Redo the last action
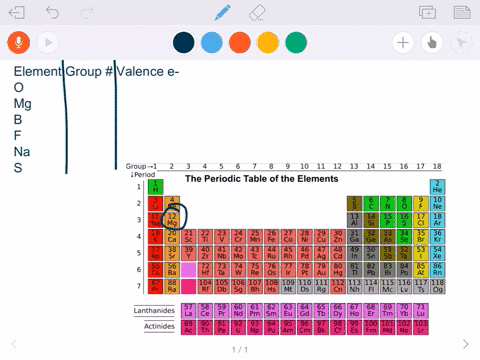The image size is (480, 360). 87,13
